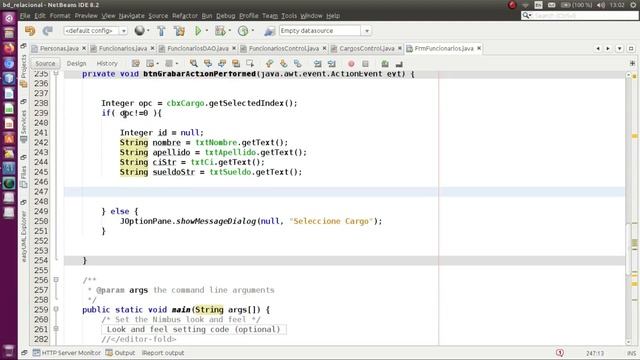Image resolution: width=640 pixels, height=360 pixels.
Task: Toggle Highlight Search in editor toolbar
Action: pyautogui.click(x=236, y=64)
